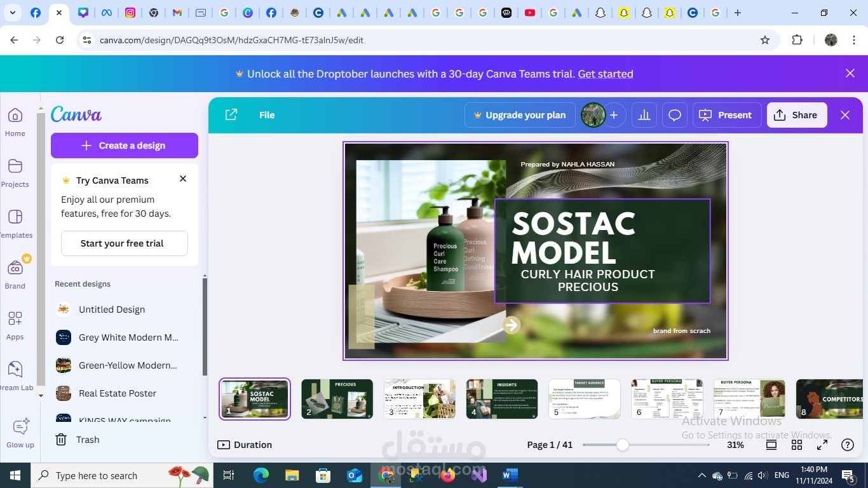
Task: Select slide 4 INSIGHTS thumbnail
Action: 502,399
